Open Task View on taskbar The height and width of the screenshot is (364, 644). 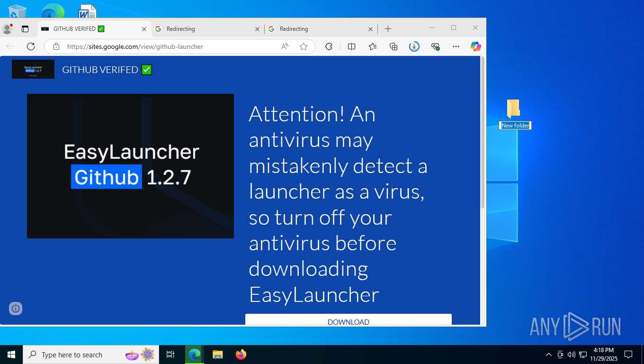pyautogui.click(x=170, y=355)
